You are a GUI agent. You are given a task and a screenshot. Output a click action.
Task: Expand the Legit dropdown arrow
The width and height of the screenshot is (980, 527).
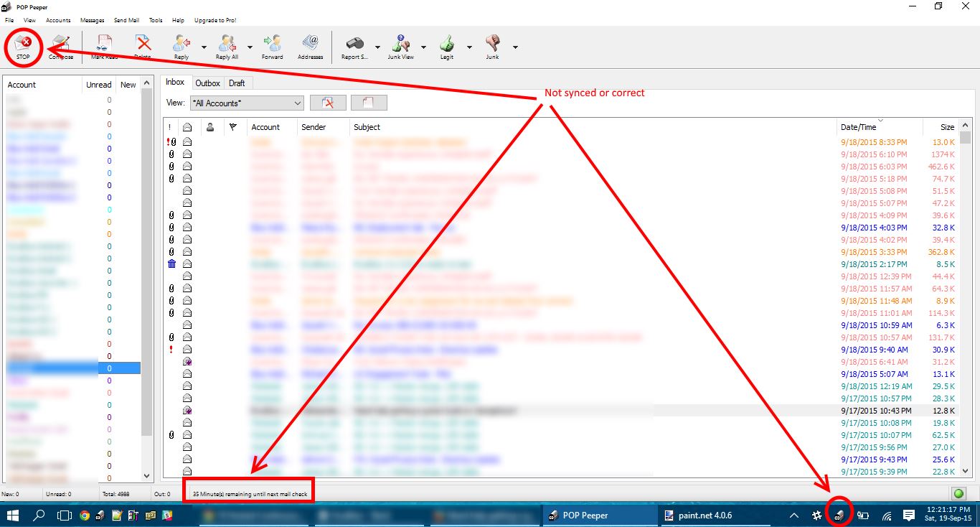point(469,47)
